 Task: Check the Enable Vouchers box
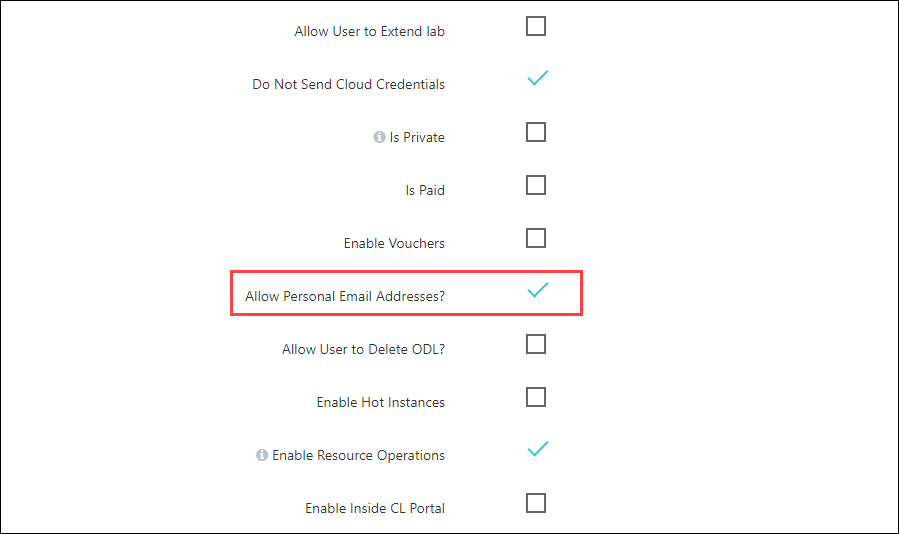click(x=536, y=238)
